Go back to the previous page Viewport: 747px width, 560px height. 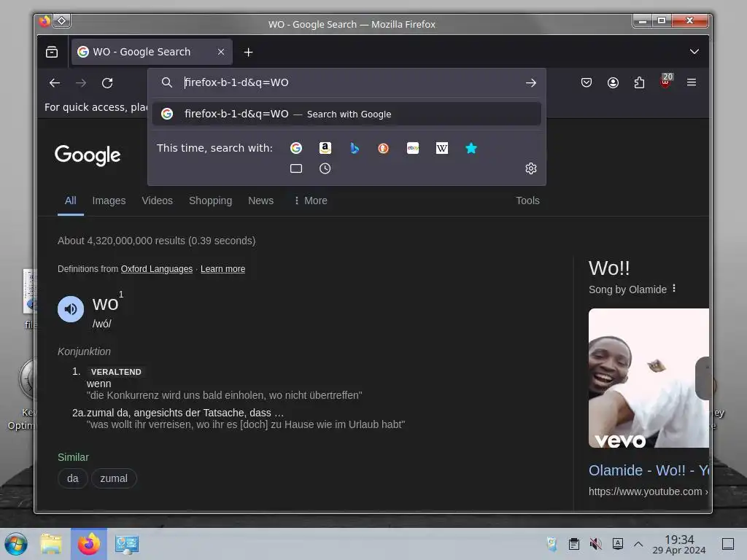tap(55, 83)
